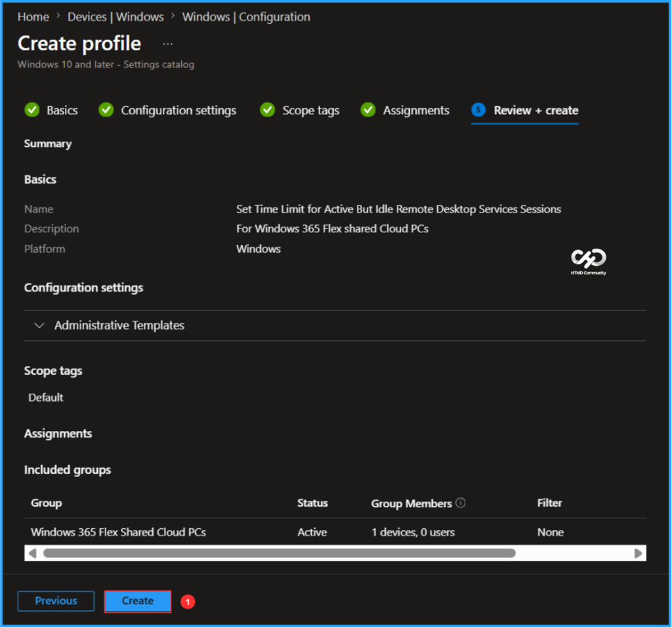Click 'Windows 10 and later - Settings catalog' subtitle

[106, 64]
